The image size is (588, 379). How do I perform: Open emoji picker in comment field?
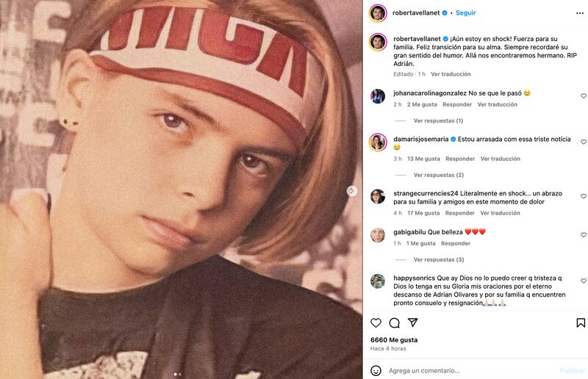click(376, 370)
